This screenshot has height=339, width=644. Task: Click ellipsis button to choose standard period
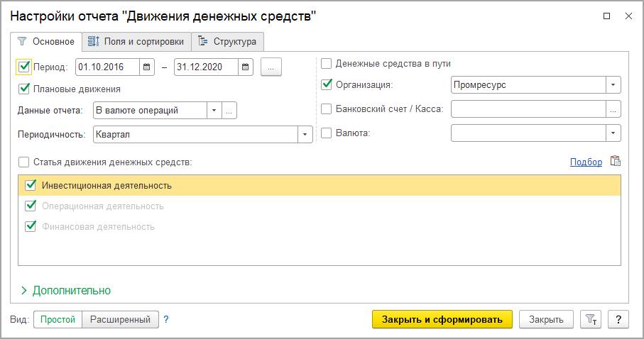(271, 67)
